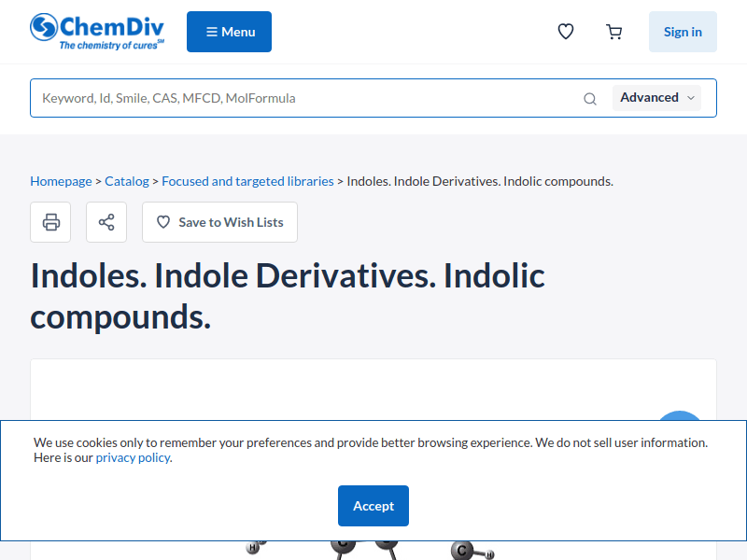Open the shopping cart

(613, 32)
